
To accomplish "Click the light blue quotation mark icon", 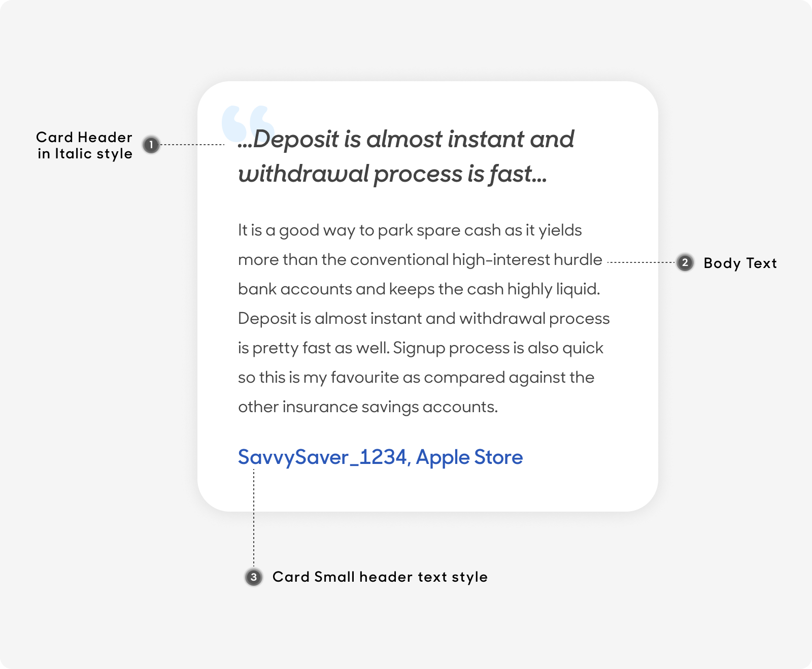I will pos(248,124).
